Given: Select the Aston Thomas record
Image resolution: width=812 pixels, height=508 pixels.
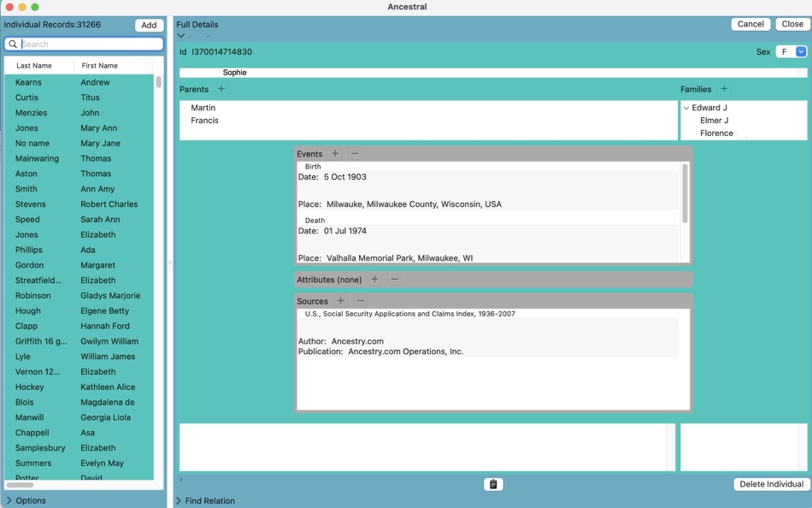Looking at the screenshot, I should (79, 174).
